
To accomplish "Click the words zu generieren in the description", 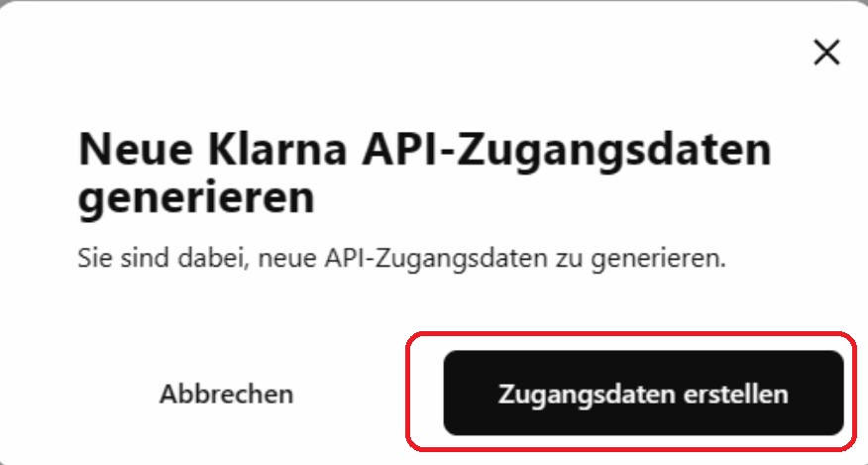I will (642, 260).
